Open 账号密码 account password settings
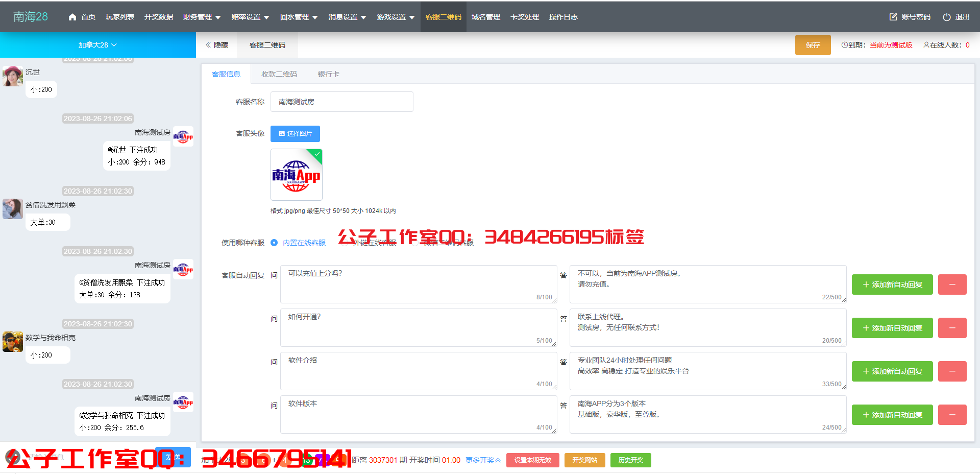This screenshot has width=980, height=474. [910, 17]
